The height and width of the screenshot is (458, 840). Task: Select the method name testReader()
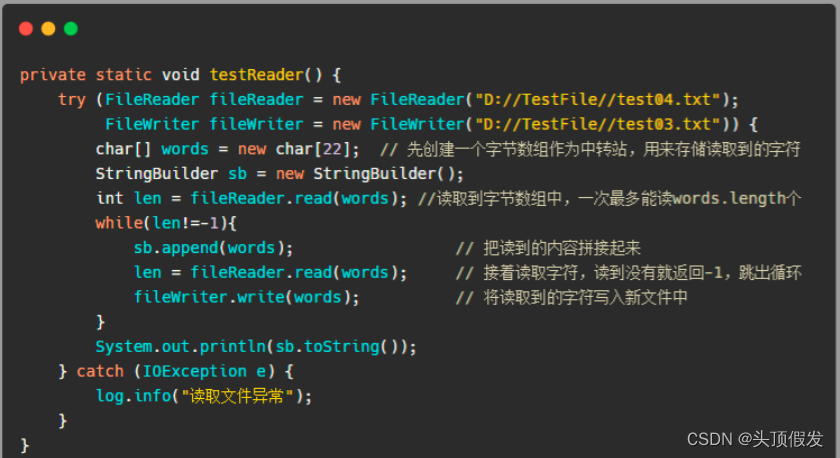(266, 74)
